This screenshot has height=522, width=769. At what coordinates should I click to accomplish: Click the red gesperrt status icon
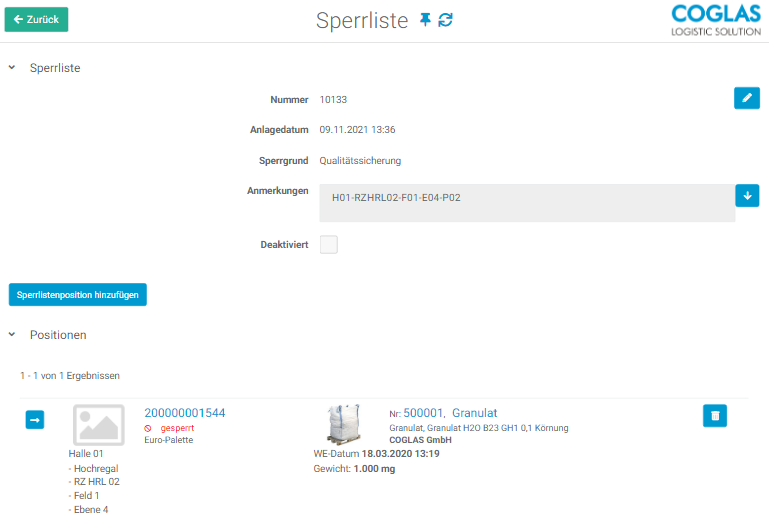(149, 427)
